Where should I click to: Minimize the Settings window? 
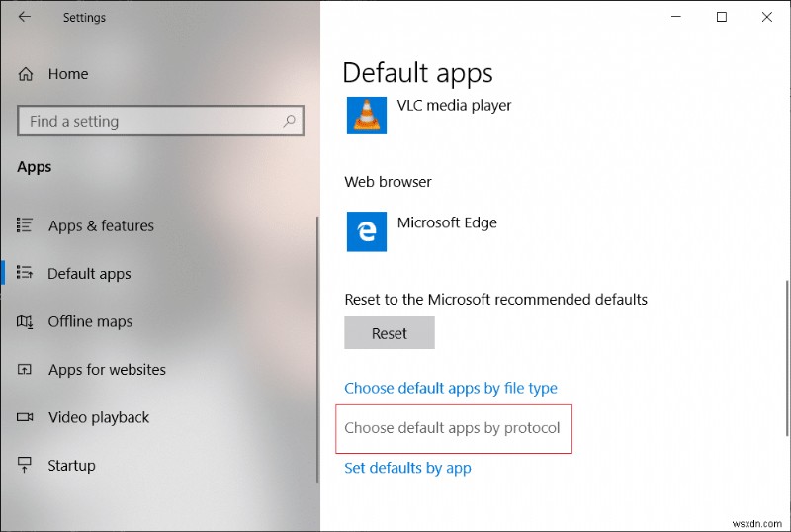[x=676, y=17]
